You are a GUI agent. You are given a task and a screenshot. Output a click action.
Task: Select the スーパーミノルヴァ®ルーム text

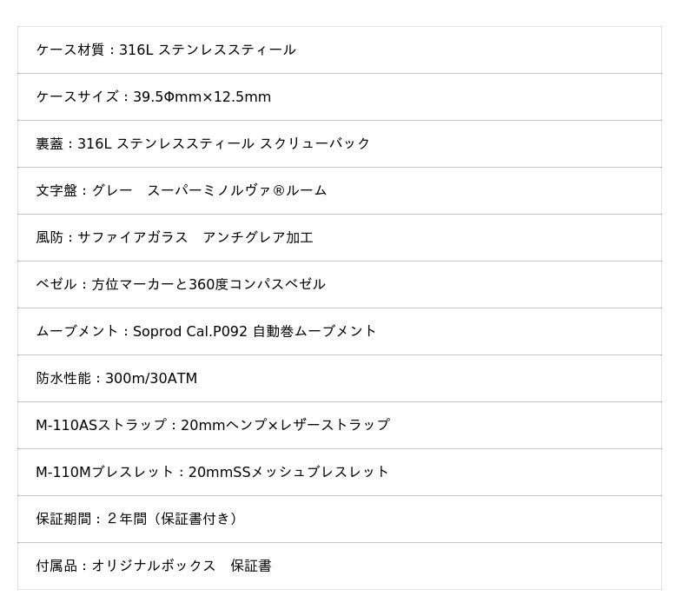[x=236, y=191]
